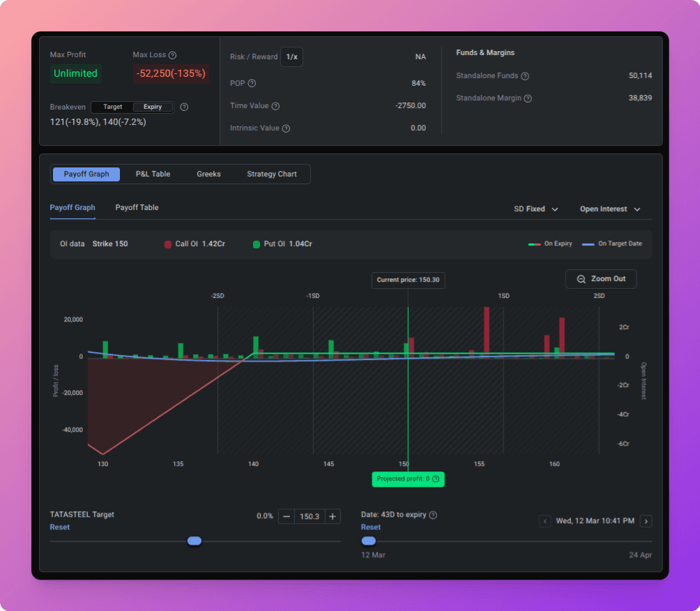700x611 pixels.
Task: Open Projected profit help icon
Action: [436, 478]
